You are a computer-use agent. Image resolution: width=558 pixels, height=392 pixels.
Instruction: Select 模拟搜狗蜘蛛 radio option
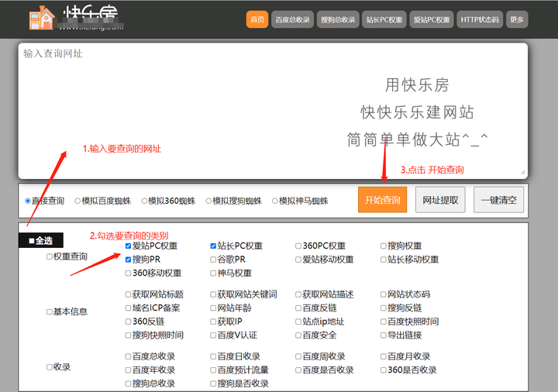[x=208, y=201]
